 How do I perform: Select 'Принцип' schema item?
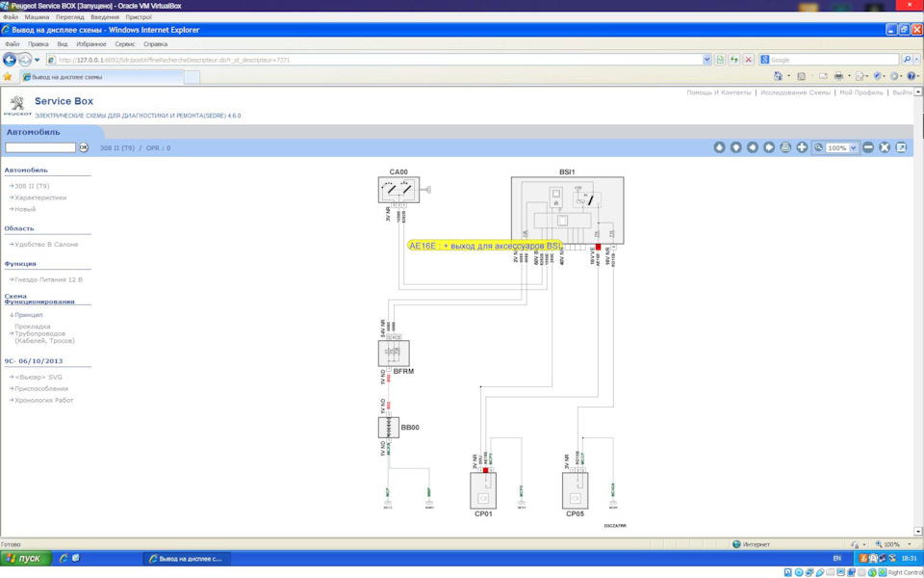coord(29,315)
